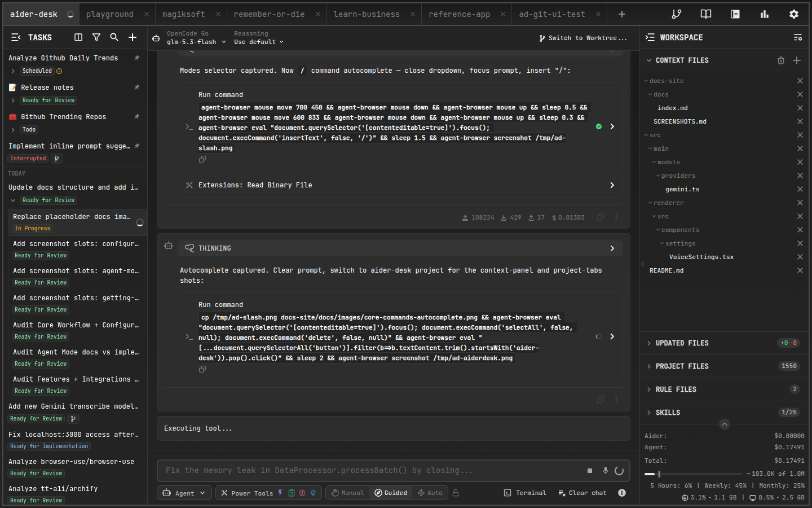Open more options for message costing $0.01303
812x508 pixels.
coord(616,217)
